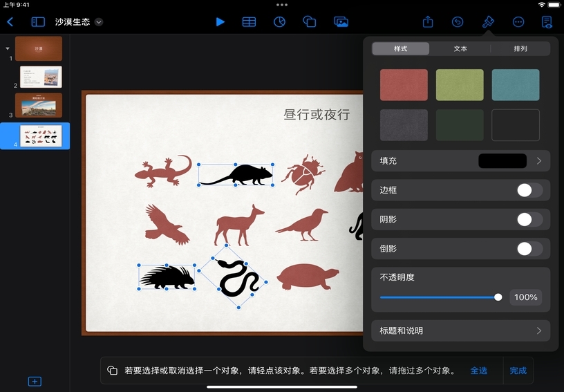Expand the 填充 fill options chevron
This screenshot has width=564, height=392.
(x=539, y=161)
